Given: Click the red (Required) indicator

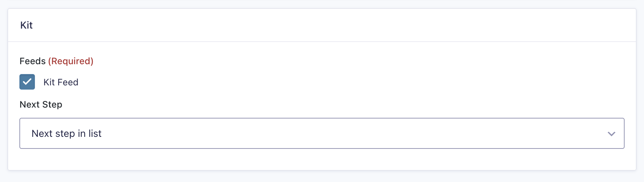Looking at the screenshot, I should [71, 61].
